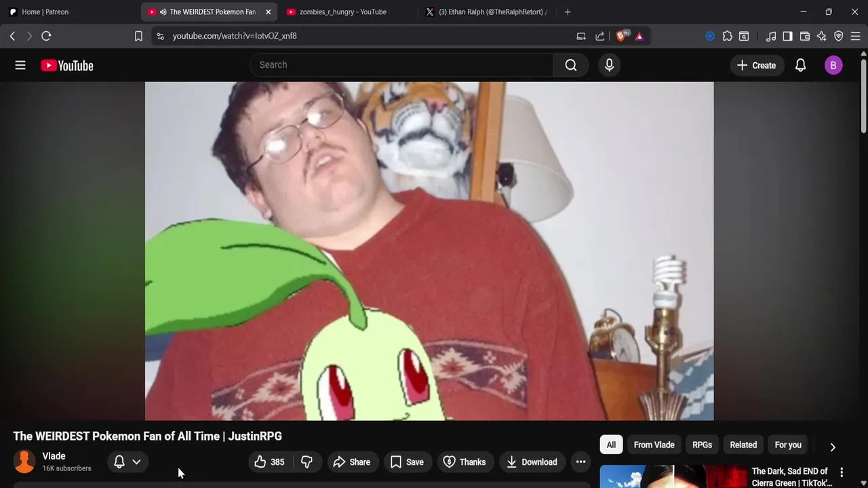868x488 pixels.
Task: Click the blue swirl extension icon
Action: point(710,36)
